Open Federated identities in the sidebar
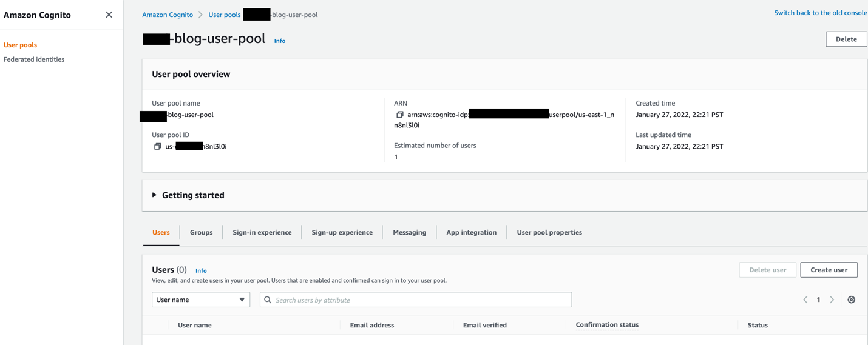This screenshot has width=868, height=345. pyautogui.click(x=34, y=59)
